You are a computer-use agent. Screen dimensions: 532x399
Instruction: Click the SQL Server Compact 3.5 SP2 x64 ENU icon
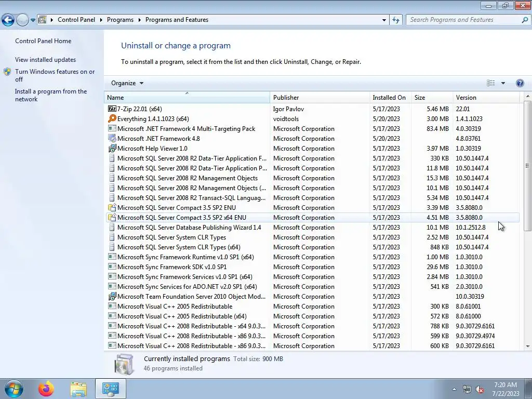(x=112, y=218)
